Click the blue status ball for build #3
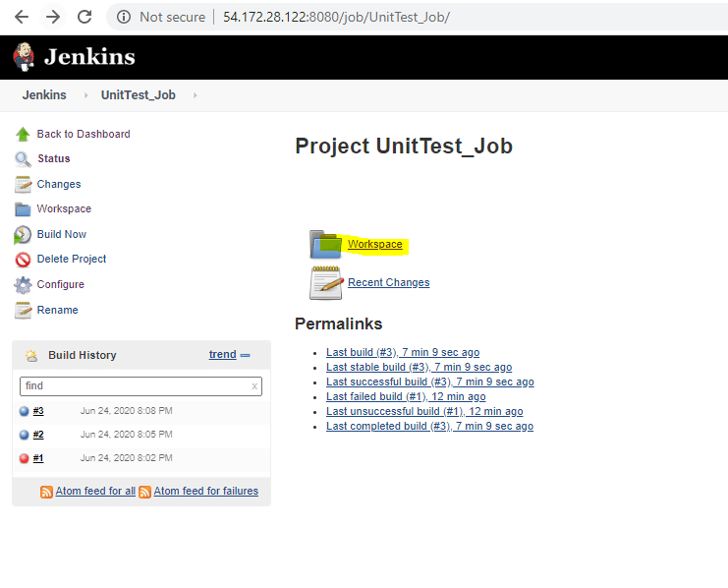 pyautogui.click(x=25, y=411)
